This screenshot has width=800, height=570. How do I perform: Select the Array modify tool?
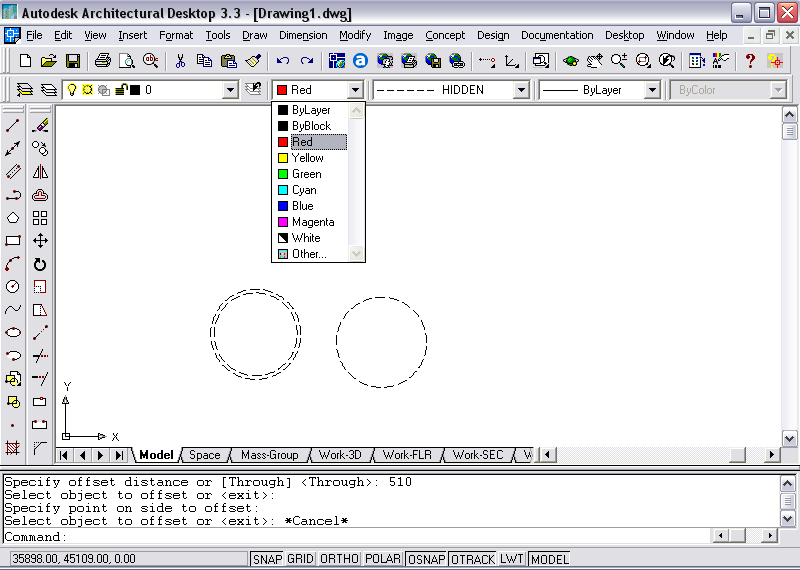[x=40, y=218]
